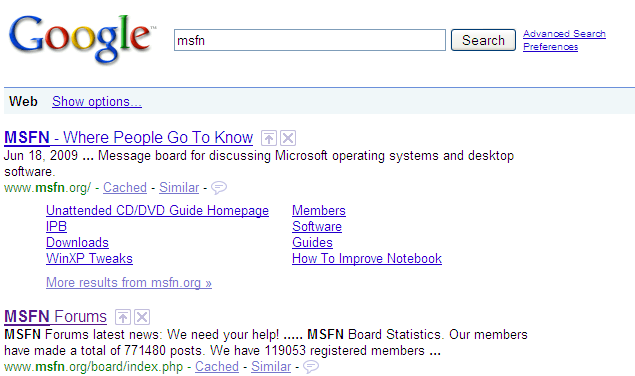635x376 pixels.
Task: Promote the MSFN Forums result
Action: click(123, 317)
